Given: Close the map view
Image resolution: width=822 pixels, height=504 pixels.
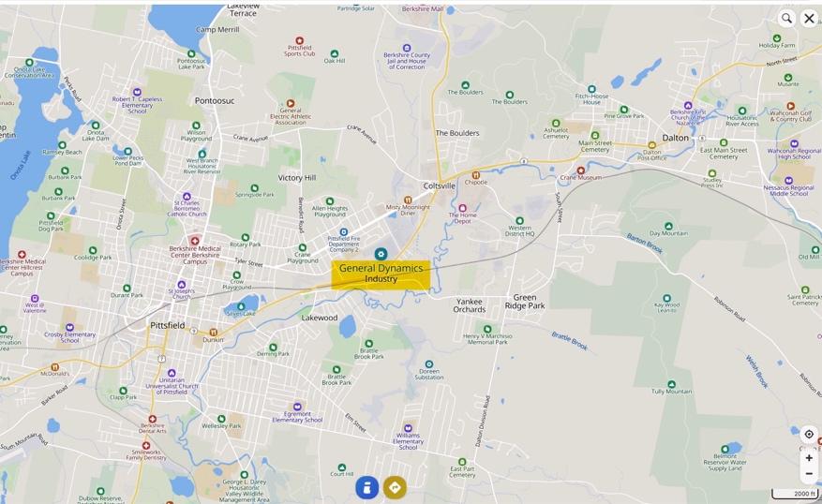Looking at the screenshot, I should [x=810, y=19].
